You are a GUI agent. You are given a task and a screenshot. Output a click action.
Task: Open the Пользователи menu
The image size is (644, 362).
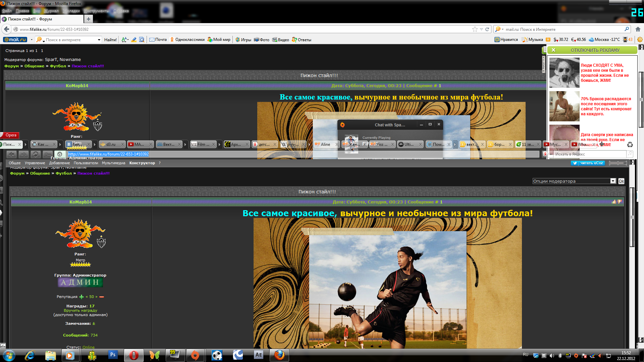[x=86, y=163]
